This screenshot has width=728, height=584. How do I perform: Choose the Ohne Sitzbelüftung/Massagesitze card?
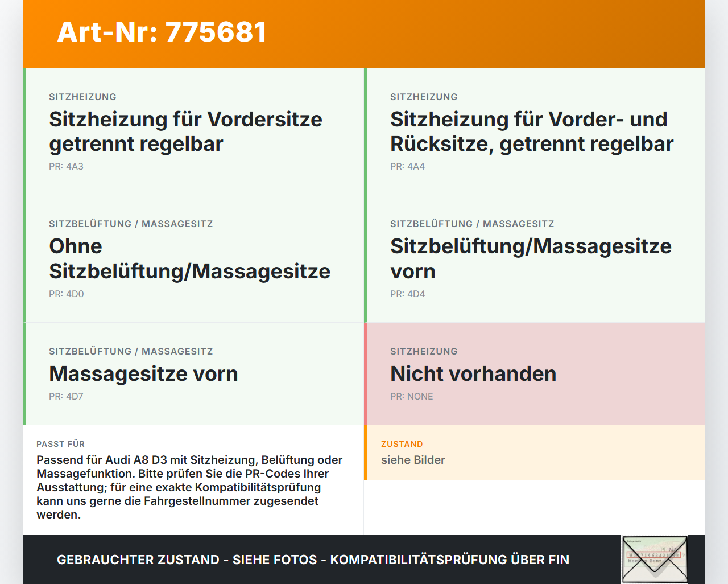pyautogui.click(x=193, y=259)
